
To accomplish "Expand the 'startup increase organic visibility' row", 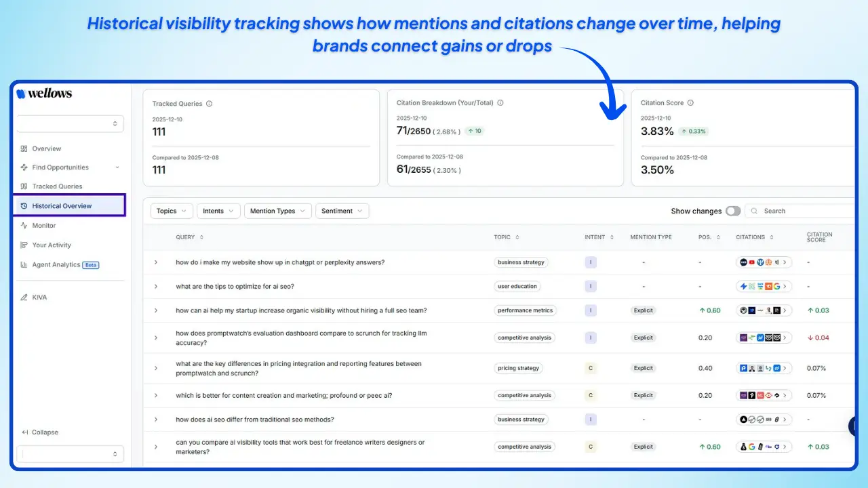I will (156, 310).
